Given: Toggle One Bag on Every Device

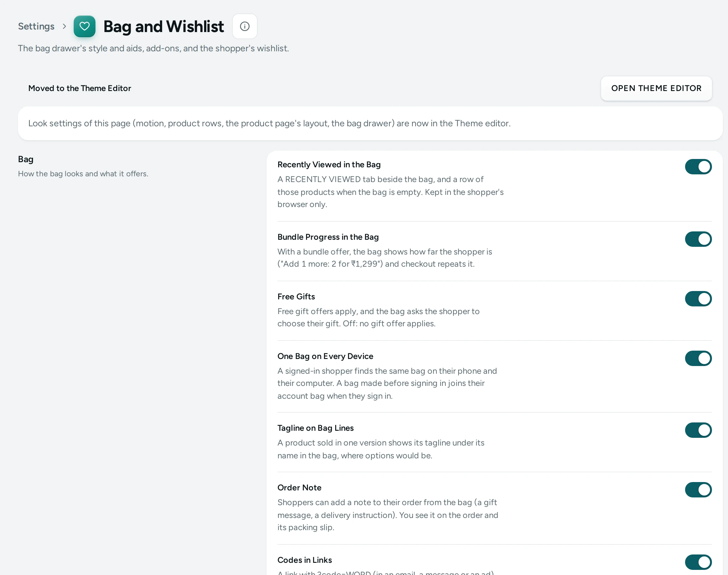Looking at the screenshot, I should [699, 358].
